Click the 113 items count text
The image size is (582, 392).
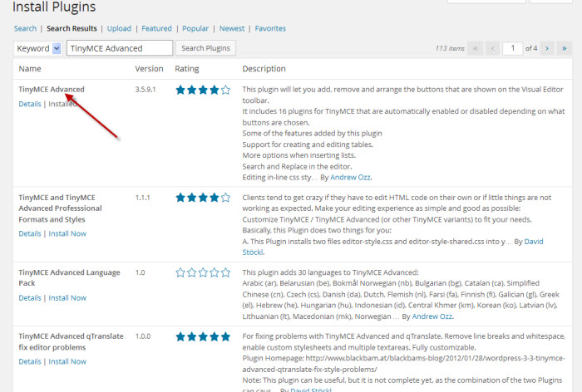(450, 48)
